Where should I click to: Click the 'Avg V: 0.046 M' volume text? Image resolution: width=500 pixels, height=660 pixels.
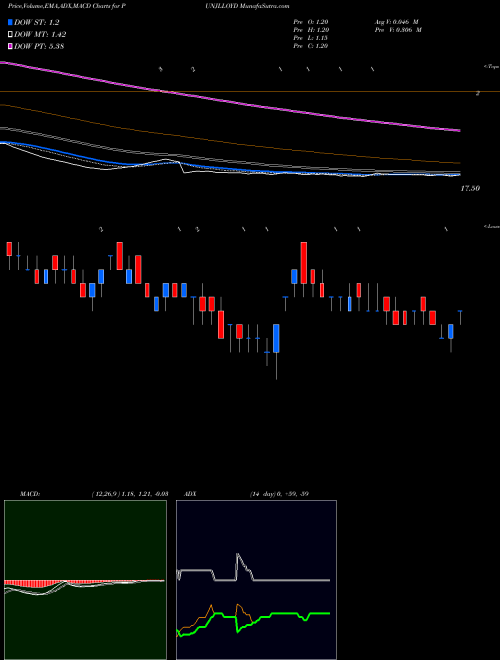pyautogui.click(x=396, y=22)
